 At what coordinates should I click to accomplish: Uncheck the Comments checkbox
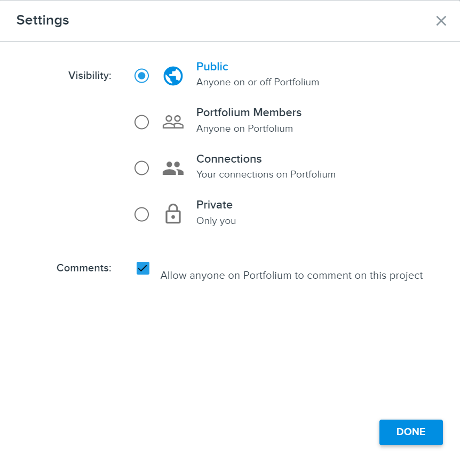pos(143,268)
